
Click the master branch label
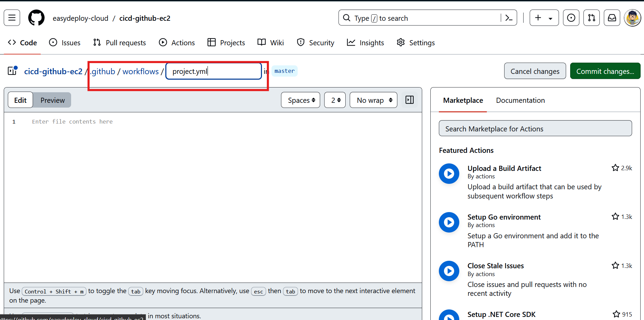point(285,71)
